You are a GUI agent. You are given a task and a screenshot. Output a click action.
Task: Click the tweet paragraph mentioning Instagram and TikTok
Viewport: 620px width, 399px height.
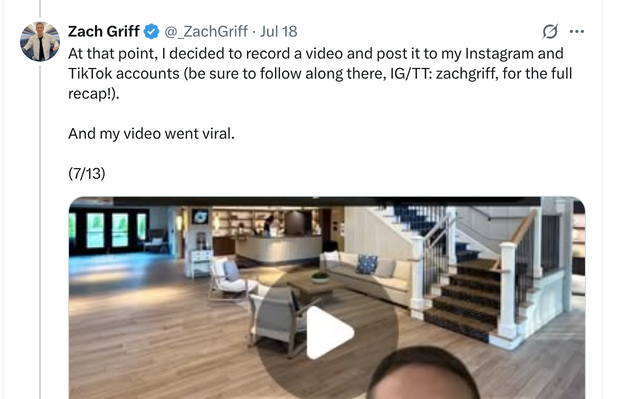(320, 74)
